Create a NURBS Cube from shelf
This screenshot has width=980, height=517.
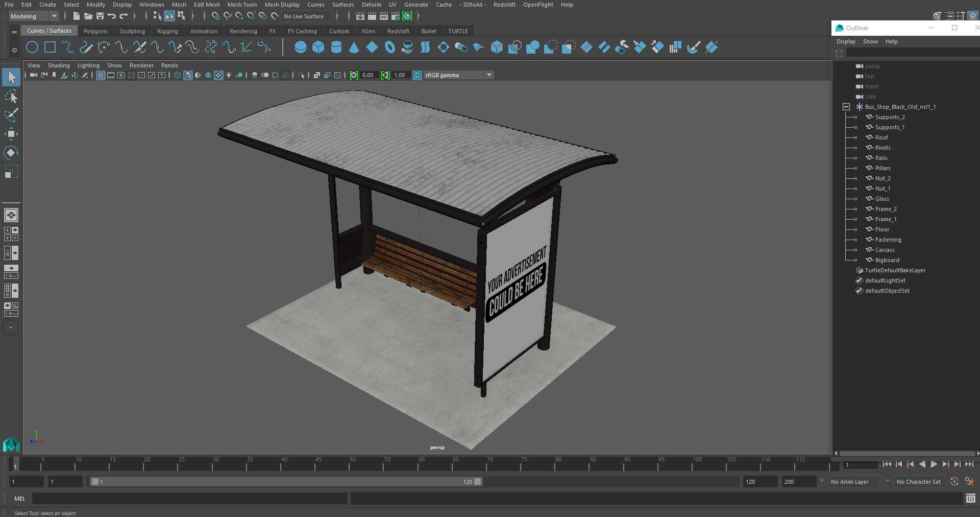tap(318, 48)
